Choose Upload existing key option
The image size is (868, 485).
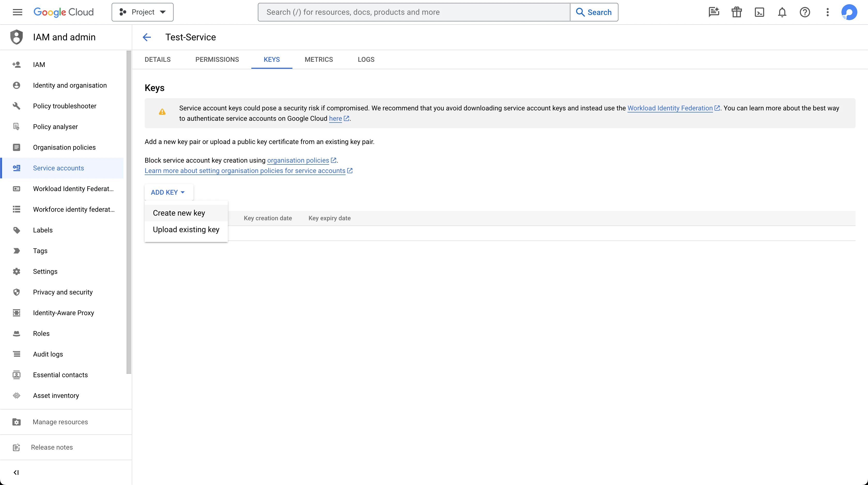(186, 230)
